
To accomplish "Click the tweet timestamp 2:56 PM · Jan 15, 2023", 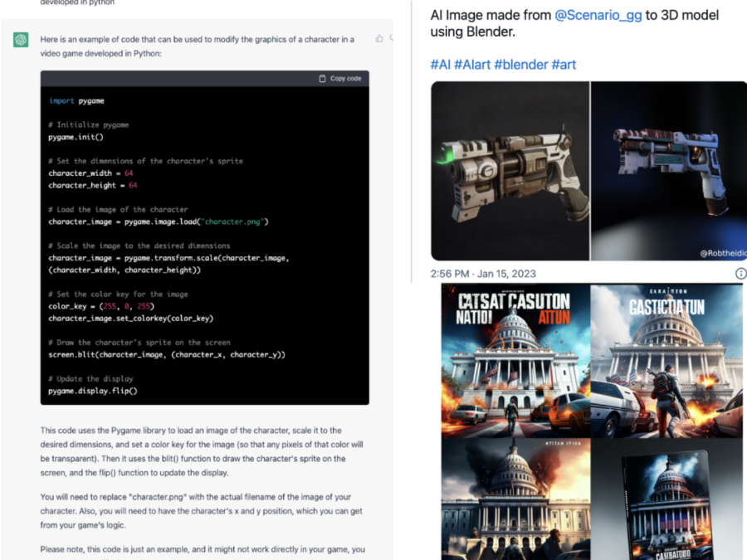I will point(483,274).
